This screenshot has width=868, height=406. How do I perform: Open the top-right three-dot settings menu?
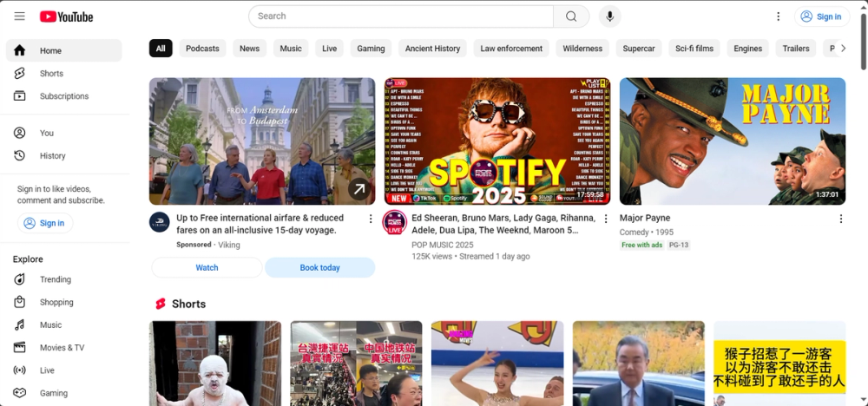(778, 16)
